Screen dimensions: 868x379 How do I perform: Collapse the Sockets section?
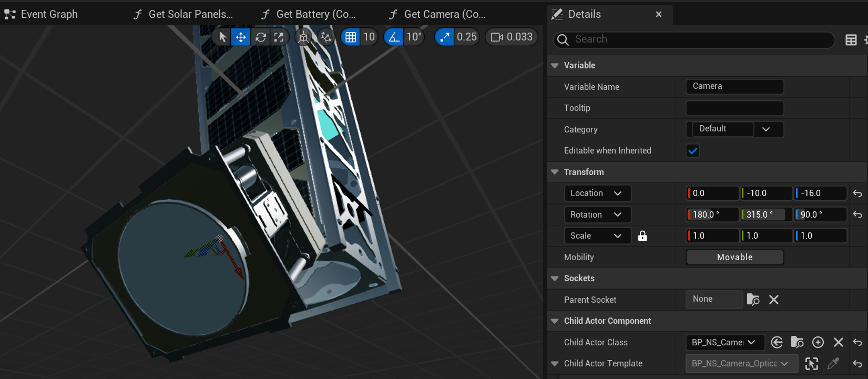point(555,279)
